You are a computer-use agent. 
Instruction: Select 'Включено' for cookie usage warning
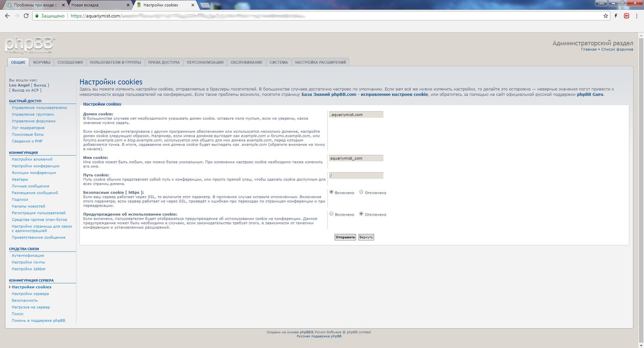(331, 214)
